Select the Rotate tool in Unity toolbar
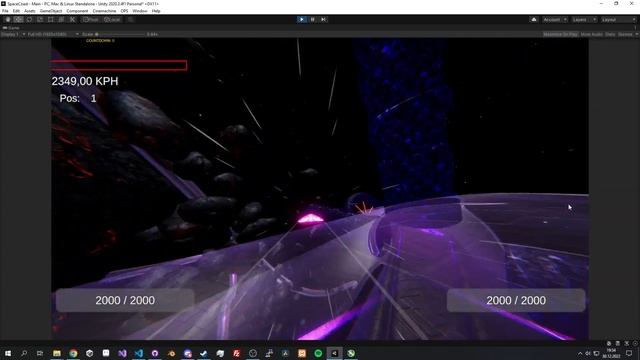The width and height of the screenshot is (640, 360). coord(29,19)
